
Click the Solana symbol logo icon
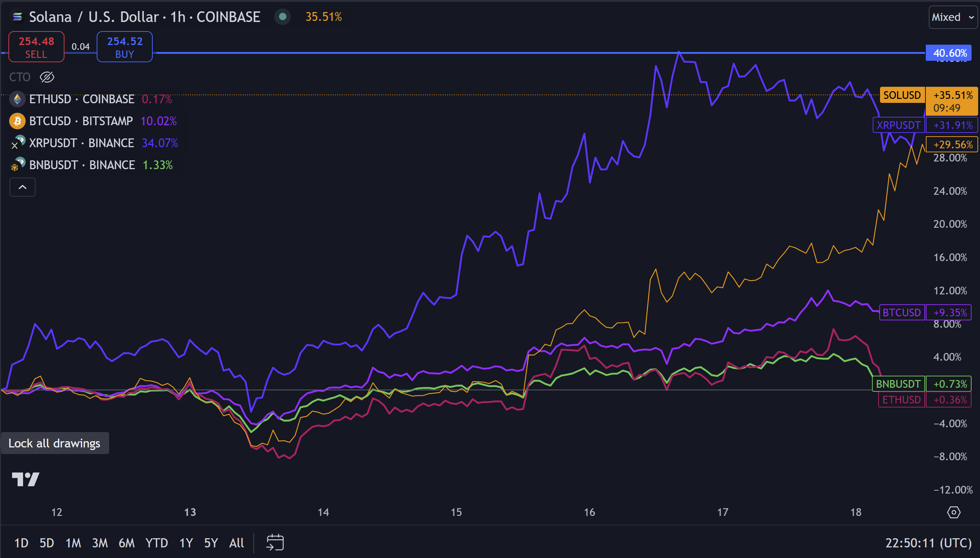point(17,17)
